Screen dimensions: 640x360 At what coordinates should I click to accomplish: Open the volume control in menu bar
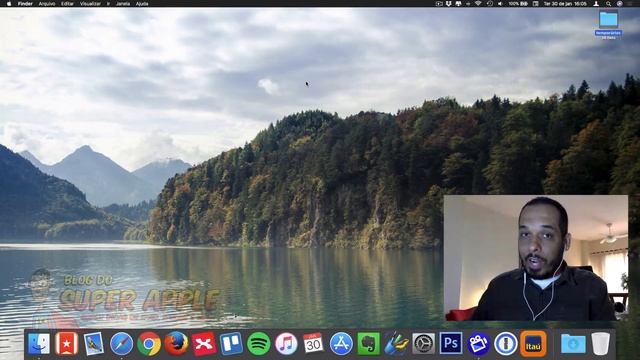tap(500, 4)
